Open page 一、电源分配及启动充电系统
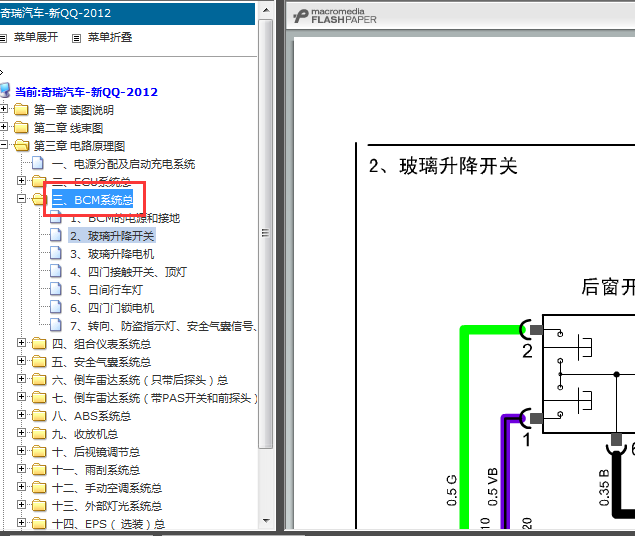635x536 pixels. [124, 164]
